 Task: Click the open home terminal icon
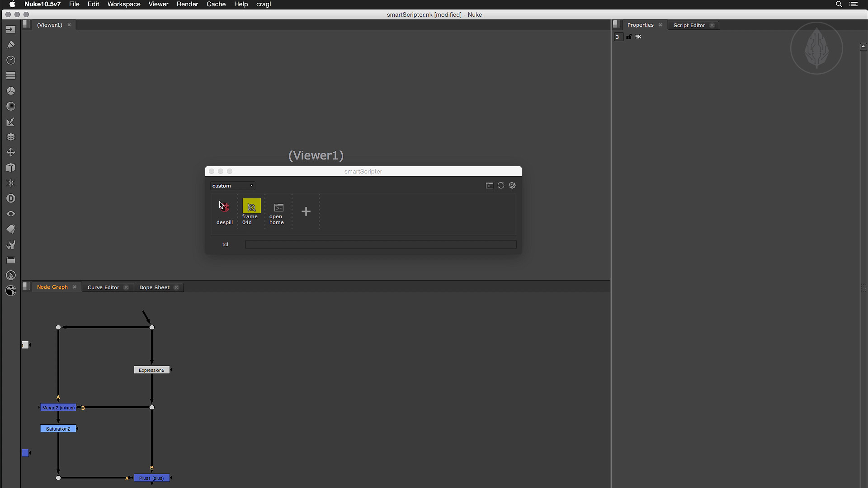pos(278,208)
